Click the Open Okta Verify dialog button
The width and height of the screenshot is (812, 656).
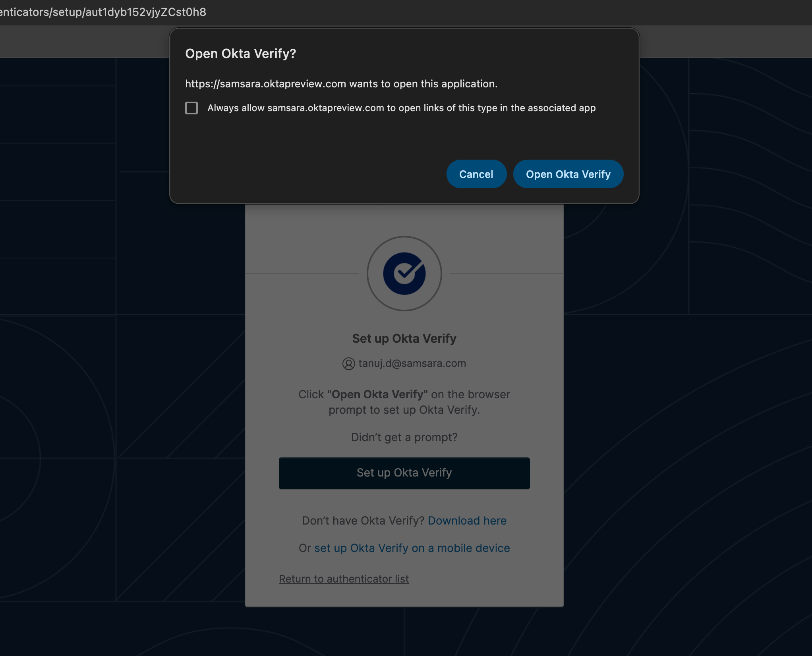568,174
